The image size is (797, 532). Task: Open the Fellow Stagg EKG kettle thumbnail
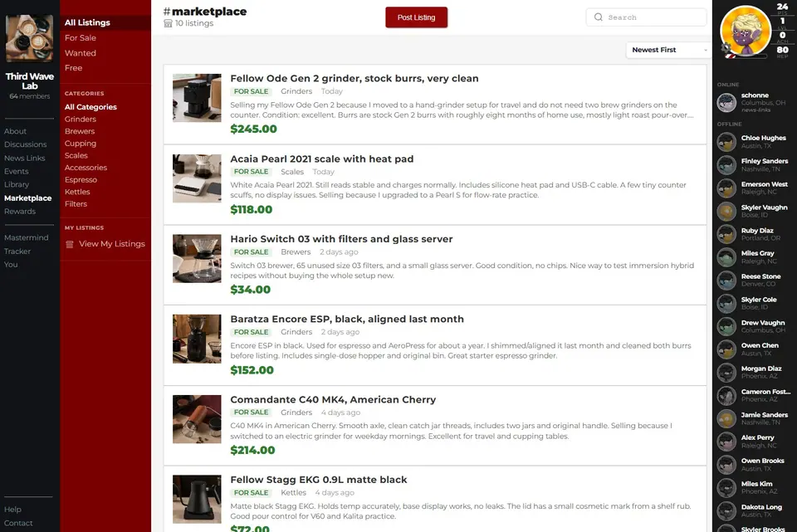coord(197,500)
